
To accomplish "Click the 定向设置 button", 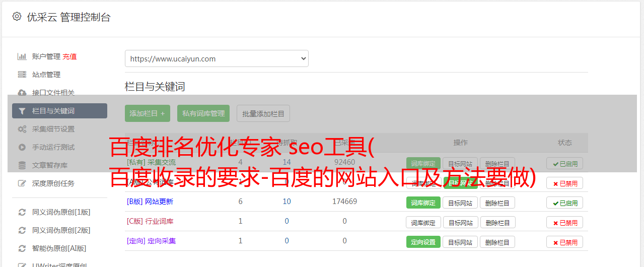I will [x=423, y=242].
